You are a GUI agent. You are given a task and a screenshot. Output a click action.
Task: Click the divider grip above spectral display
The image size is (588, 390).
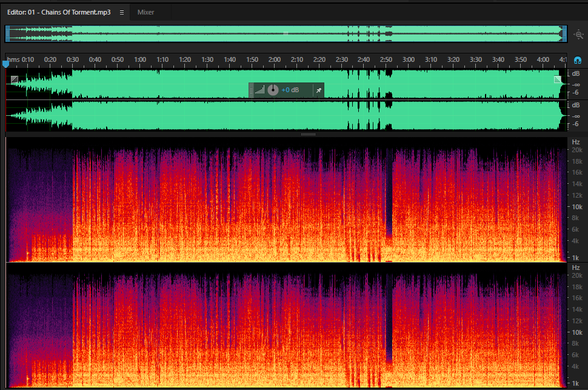pyautogui.click(x=309, y=134)
